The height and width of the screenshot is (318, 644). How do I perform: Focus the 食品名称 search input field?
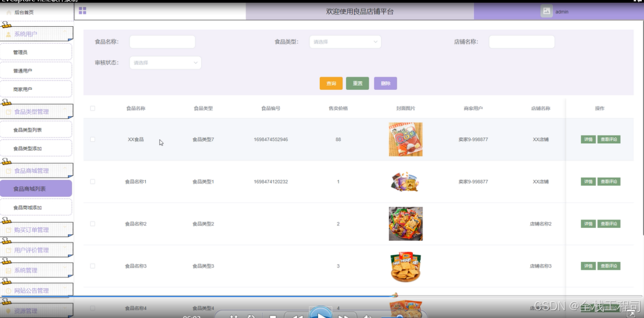tap(162, 42)
